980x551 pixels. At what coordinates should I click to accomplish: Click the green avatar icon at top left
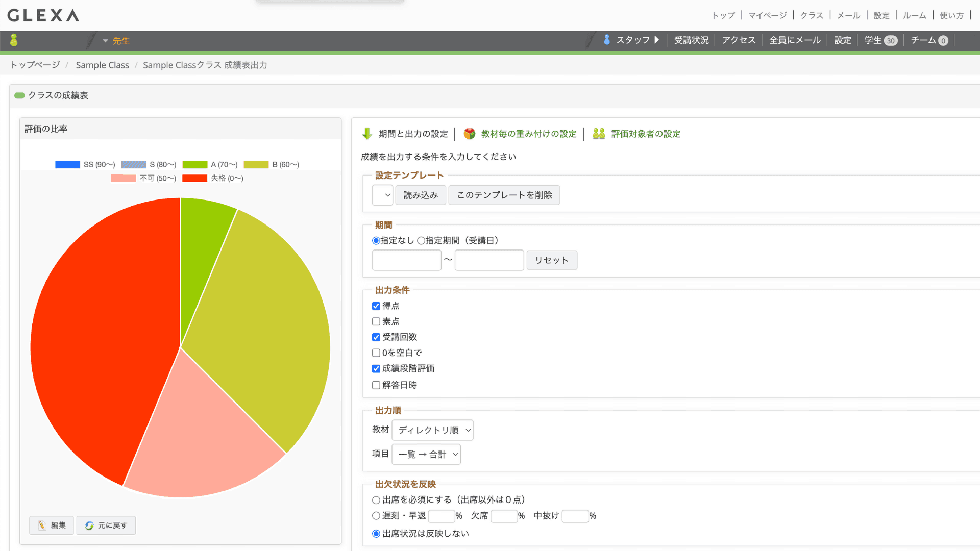[x=14, y=40]
